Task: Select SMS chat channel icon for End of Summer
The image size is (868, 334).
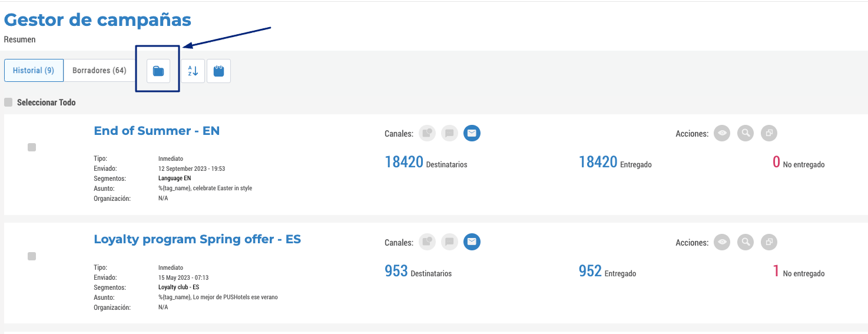Action: (449, 134)
